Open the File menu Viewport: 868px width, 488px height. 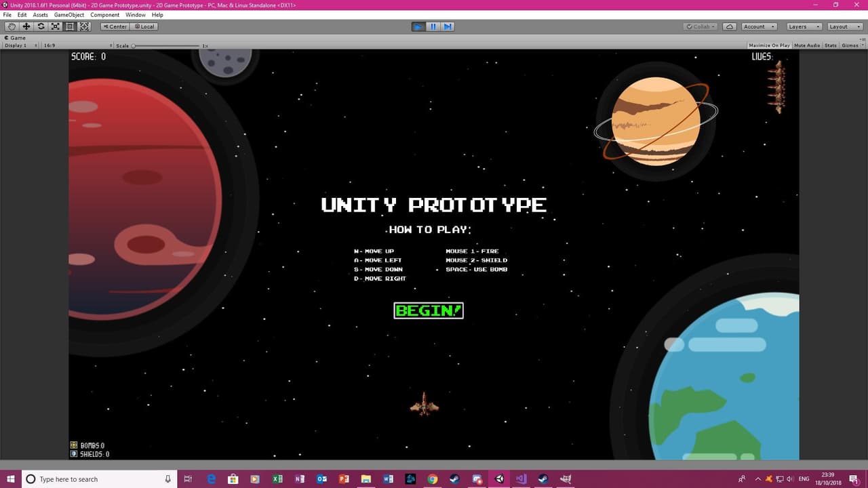(7, 15)
